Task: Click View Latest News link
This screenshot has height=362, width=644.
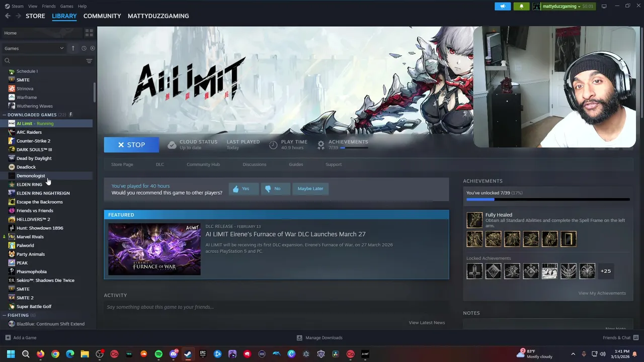Action: click(x=427, y=323)
